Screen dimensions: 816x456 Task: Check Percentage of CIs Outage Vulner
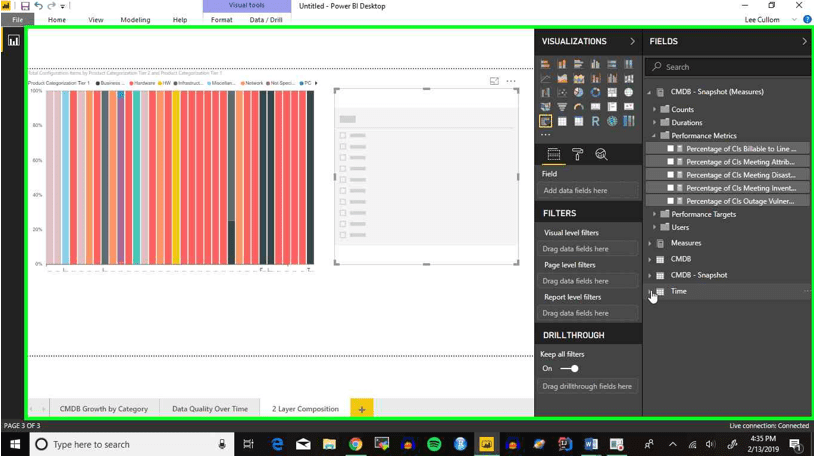click(x=670, y=201)
